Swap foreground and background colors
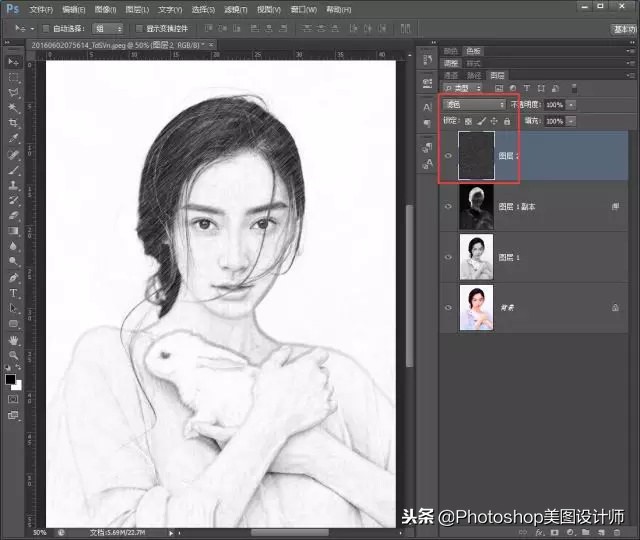Screen dimensions: 640x540 click(18, 367)
